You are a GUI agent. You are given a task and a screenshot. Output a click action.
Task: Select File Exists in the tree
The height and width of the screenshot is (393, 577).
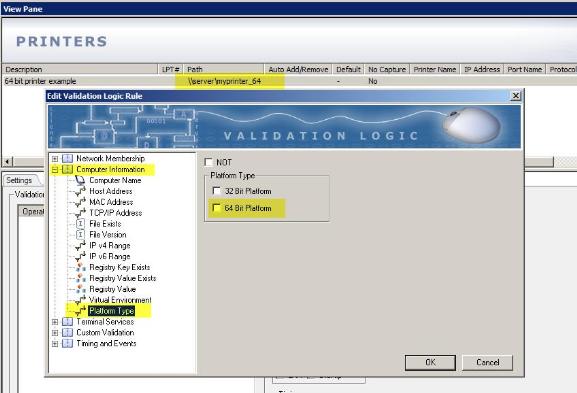click(x=105, y=224)
